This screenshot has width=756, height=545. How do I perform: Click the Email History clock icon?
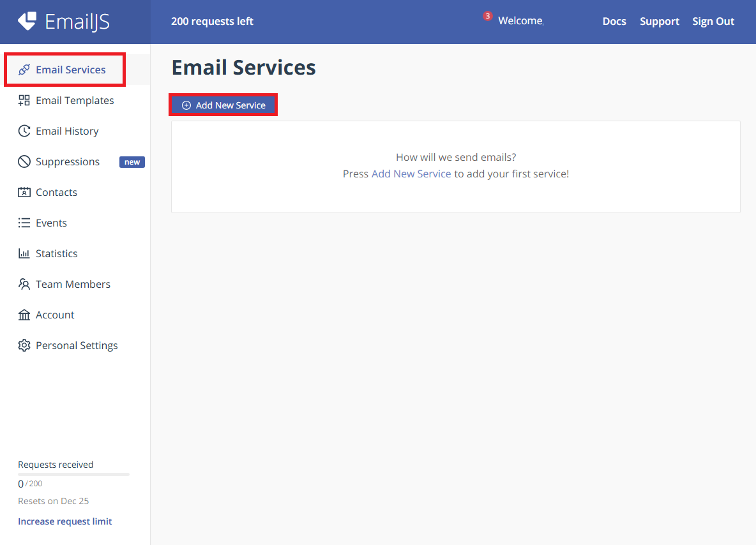[24, 131]
